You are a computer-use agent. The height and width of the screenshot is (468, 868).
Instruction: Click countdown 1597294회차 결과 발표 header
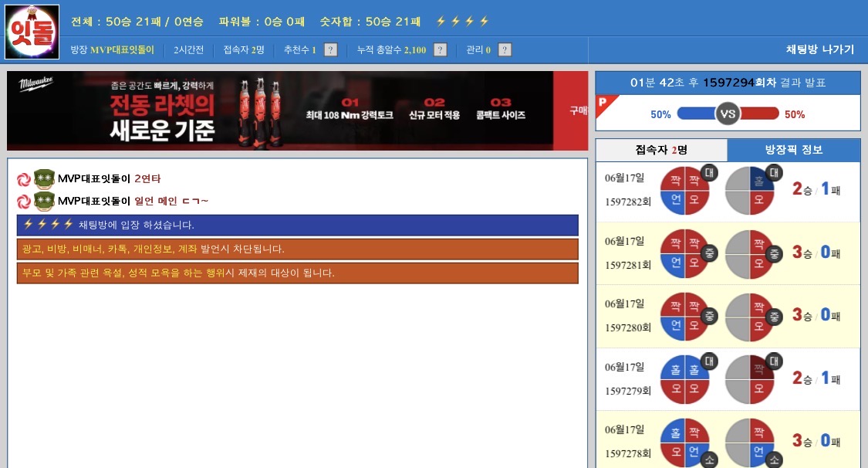click(x=728, y=83)
